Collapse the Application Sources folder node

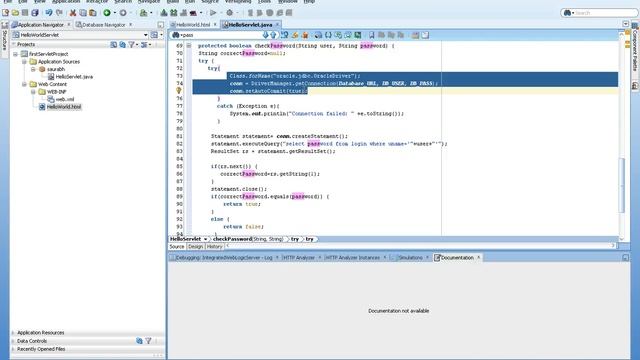[24, 62]
